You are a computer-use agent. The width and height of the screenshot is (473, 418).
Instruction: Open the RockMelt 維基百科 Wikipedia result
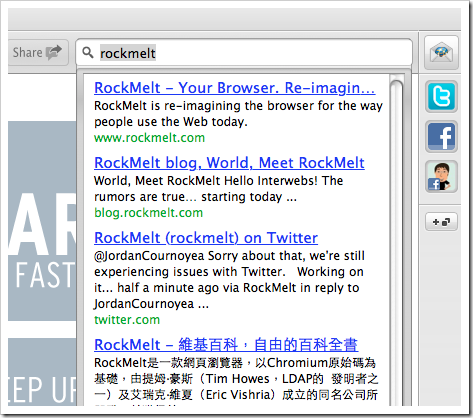point(226,345)
